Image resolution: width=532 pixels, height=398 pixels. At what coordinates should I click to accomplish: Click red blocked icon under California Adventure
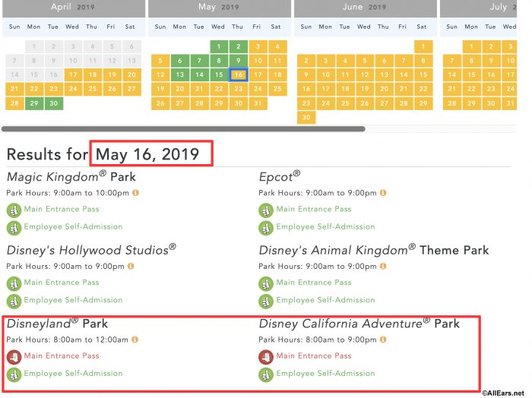coord(266,357)
